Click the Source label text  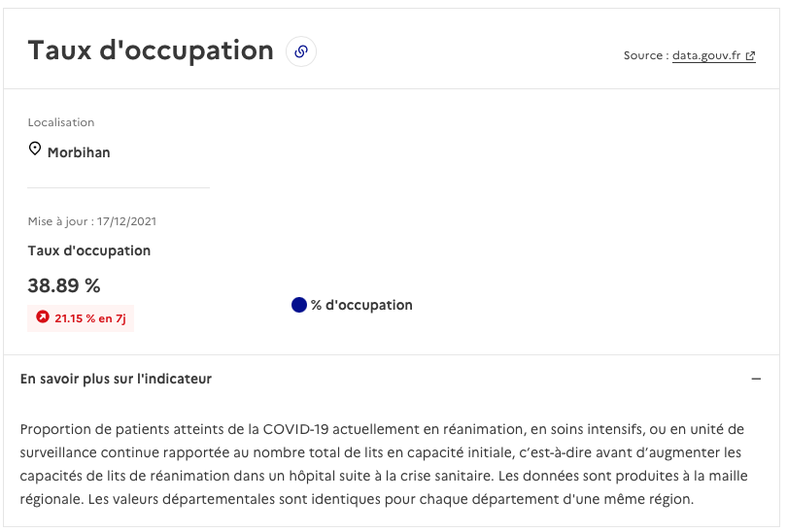(x=646, y=55)
